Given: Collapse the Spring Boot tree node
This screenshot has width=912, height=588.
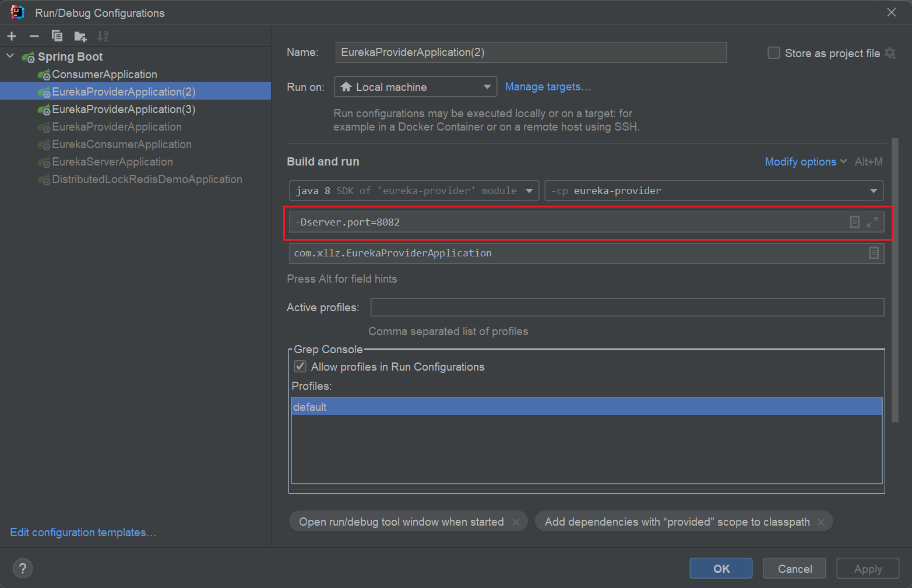Looking at the screenshot, I should pos(10,57).
